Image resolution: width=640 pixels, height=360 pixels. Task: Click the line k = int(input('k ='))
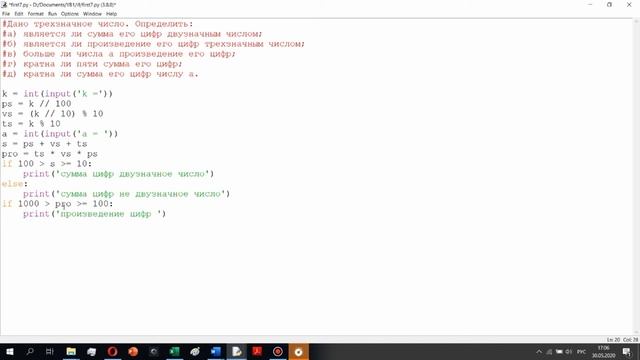(x=57, y=94)
